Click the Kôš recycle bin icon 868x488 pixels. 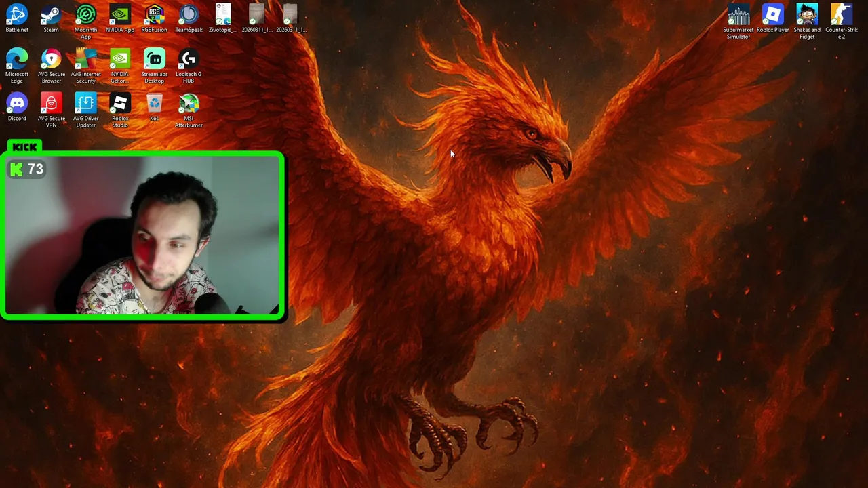coord(155,107)
